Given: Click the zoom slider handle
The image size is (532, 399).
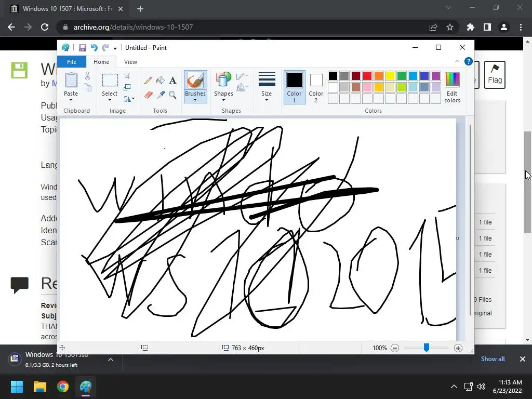Looking at the screenshot, I should click(427, 348).
